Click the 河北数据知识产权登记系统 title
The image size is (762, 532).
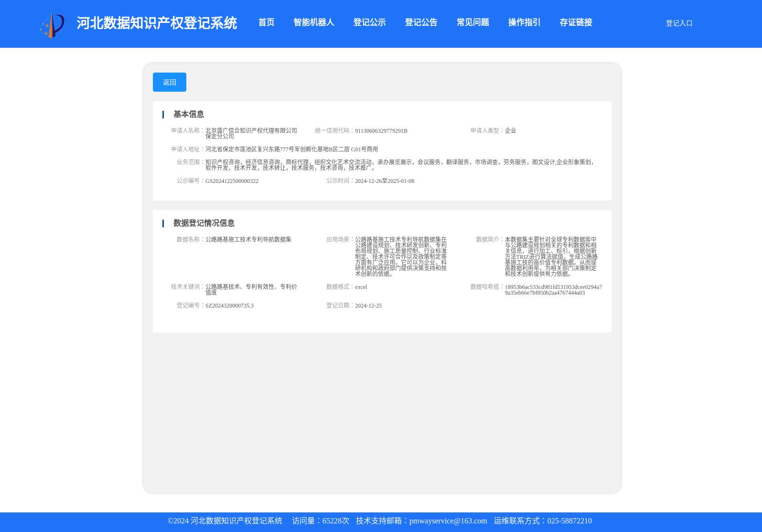[x=157, y=23]
